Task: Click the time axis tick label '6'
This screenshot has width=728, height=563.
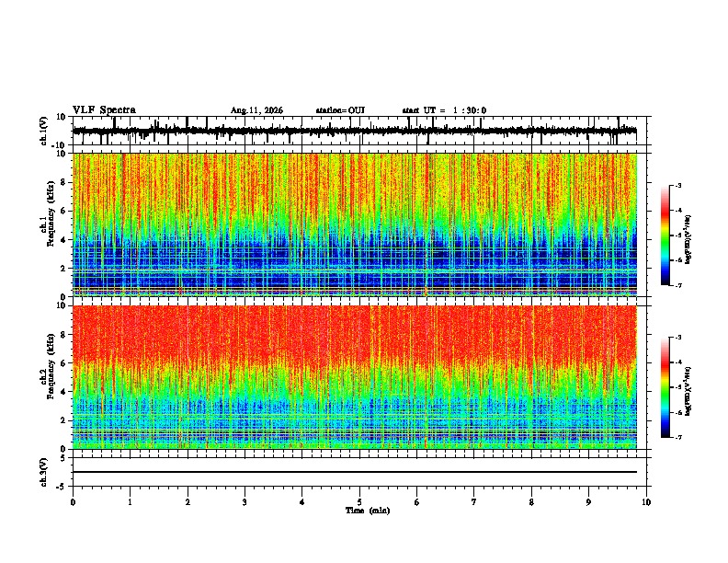Action: point(417,502)
